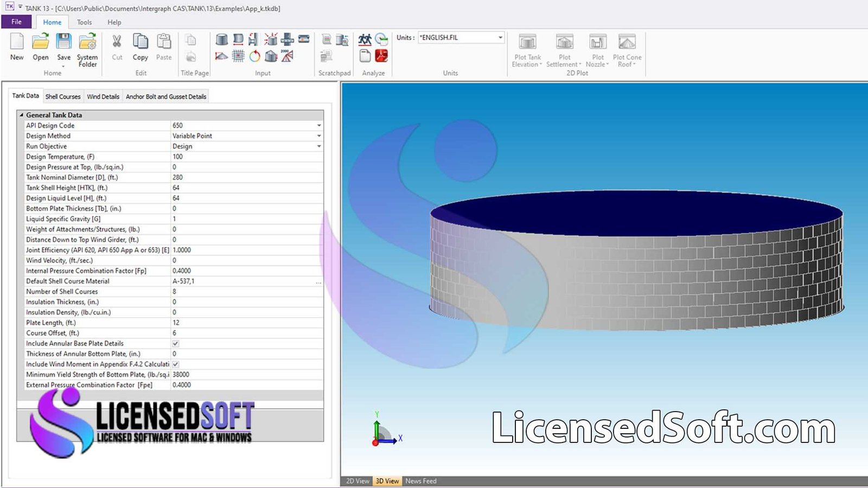Toggle Include Annular Base Plate Details checkbox
This screenshot has width=868, height=488.
tap(175, 344)
